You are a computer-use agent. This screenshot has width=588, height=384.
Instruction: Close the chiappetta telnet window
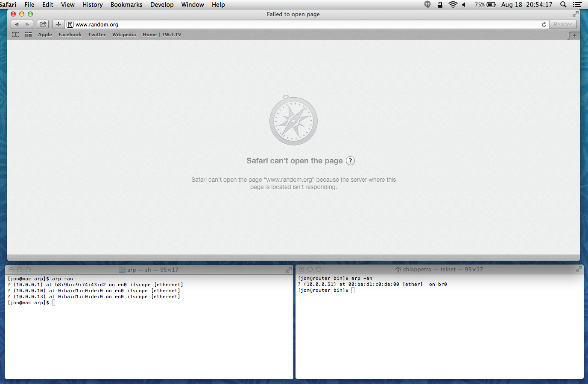click(x=301, y=269)
